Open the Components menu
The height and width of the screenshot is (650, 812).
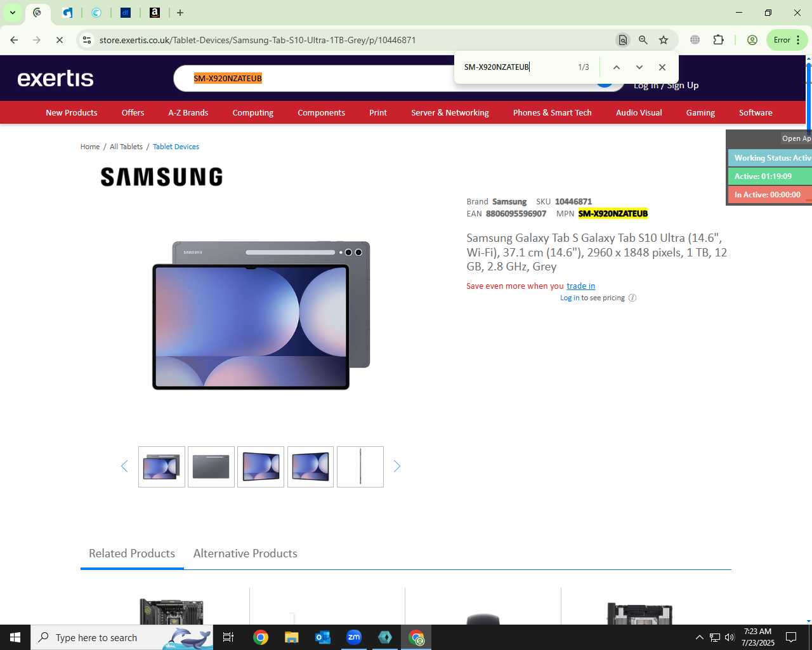click(x=321, y=112)
